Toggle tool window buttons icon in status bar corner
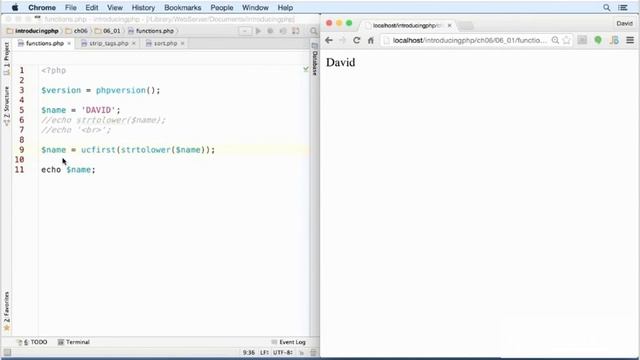640x360 pixels. click(7, 352)
